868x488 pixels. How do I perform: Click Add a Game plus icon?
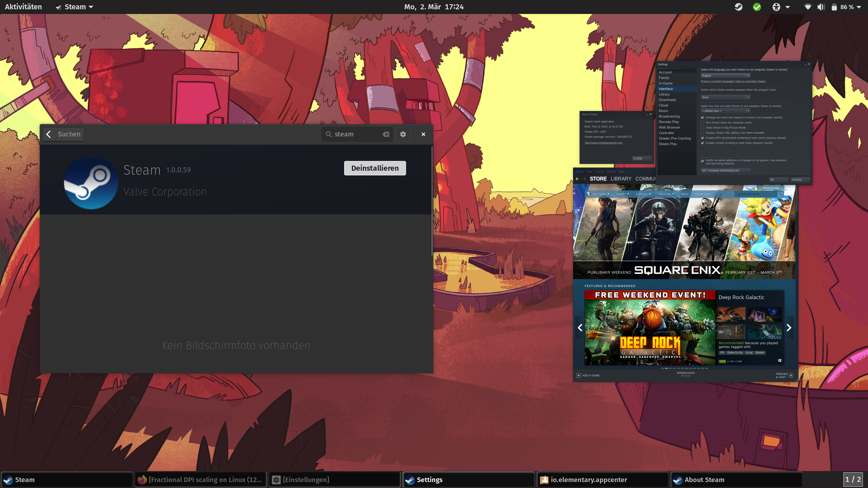579,375
